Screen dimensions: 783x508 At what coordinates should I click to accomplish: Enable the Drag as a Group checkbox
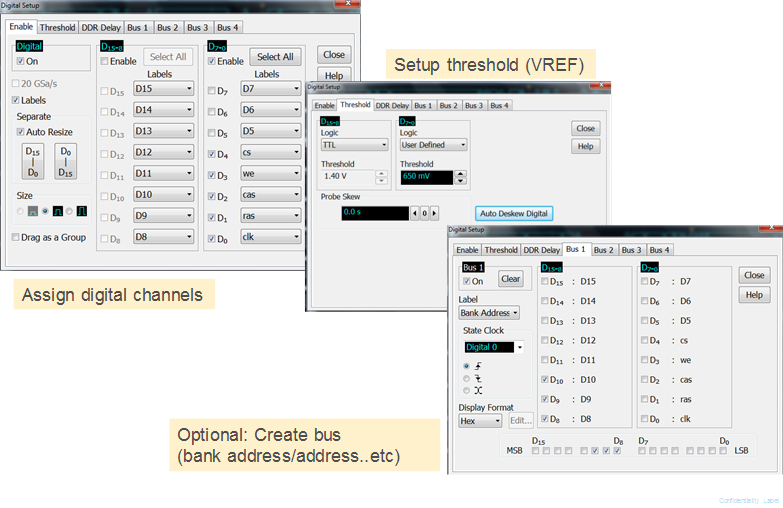(x=16, y=237)
